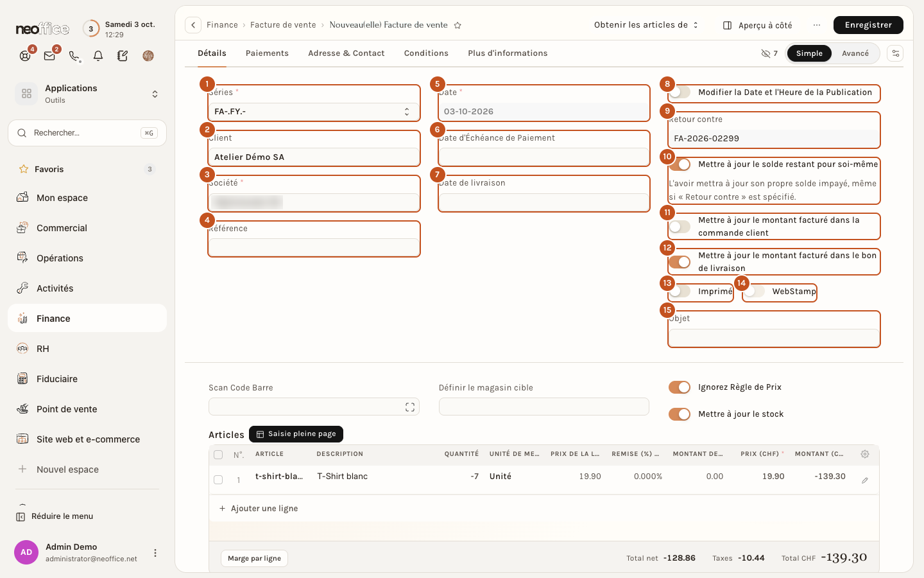Viewport: 924px width, 578px height.
Task: Click the phone icon in sidebar header
Action: (74, 56)
